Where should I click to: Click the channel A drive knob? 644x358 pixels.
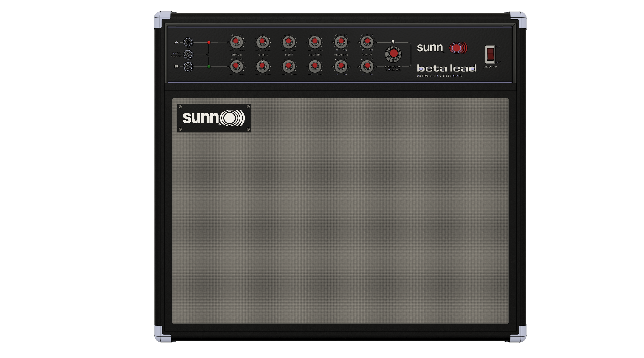236,42
